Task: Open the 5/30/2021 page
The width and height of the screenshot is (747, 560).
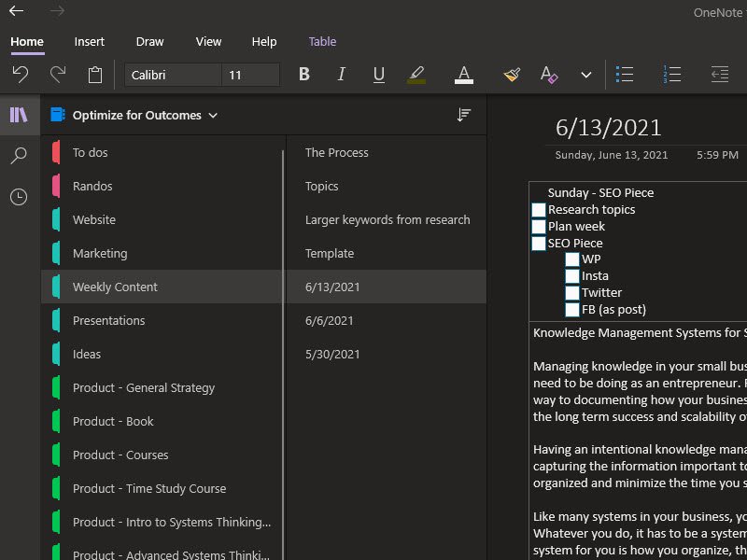Action: click(x=387, y=355)
